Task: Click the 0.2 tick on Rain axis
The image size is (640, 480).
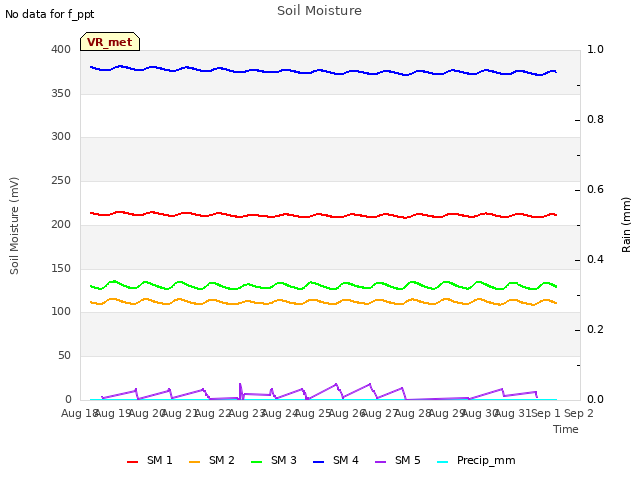Action: coord(595,329)
